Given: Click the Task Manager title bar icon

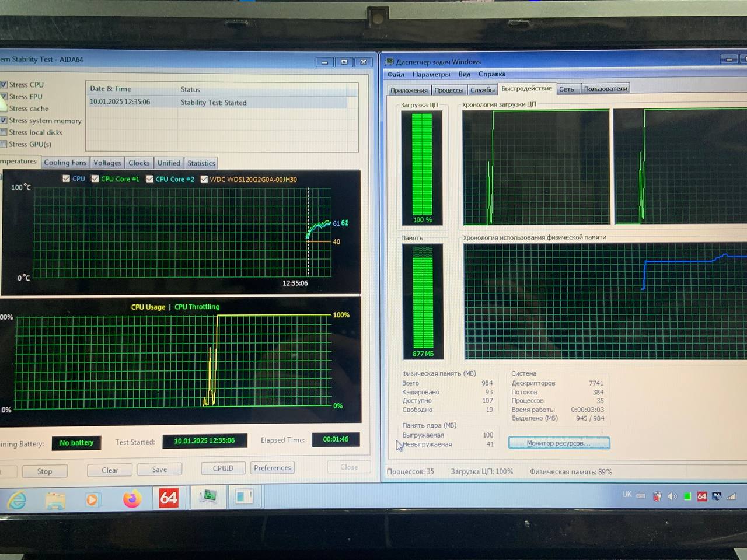Looking at the screenshot, I should point(390,61).
